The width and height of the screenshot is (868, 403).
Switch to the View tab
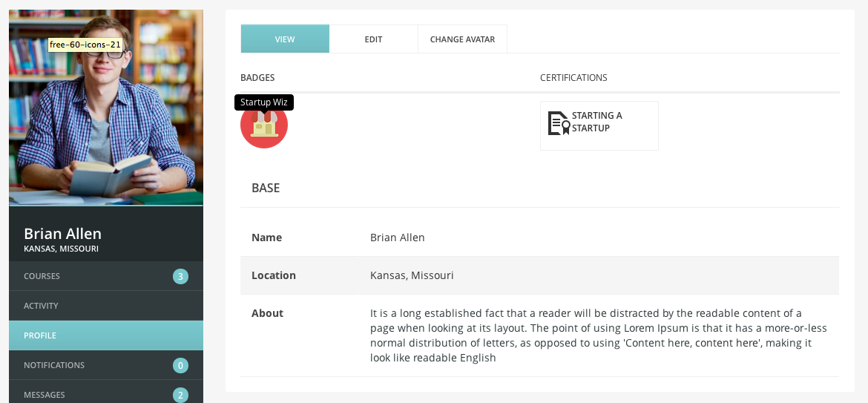(x=285, y=39)
